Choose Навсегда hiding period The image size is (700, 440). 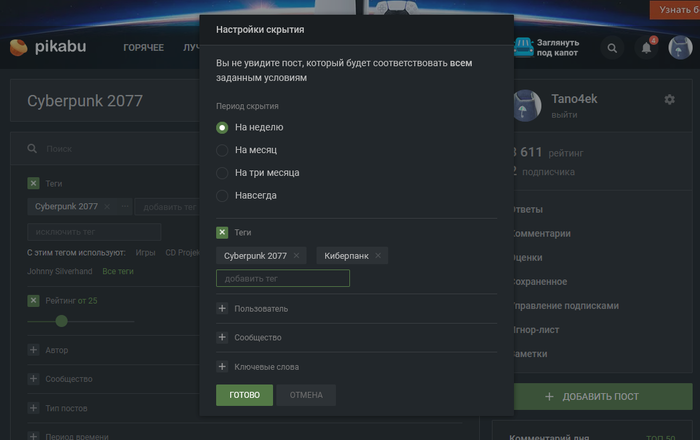pyautogui.click(x=223, y=195)
